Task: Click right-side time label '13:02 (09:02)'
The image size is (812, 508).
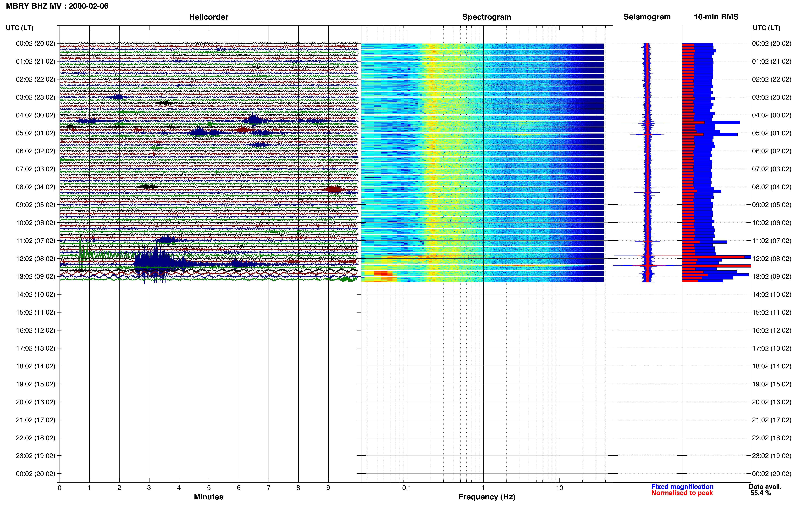Action: [771, 277]
